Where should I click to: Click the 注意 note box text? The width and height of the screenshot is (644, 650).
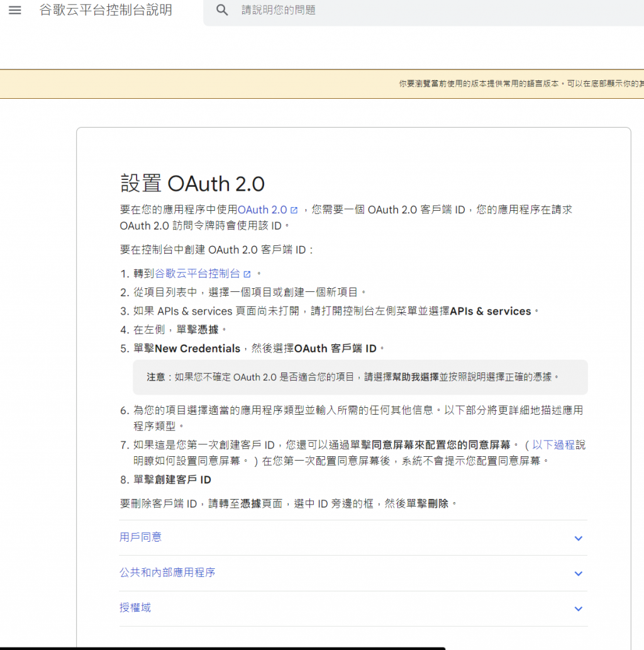tap(353, 377)
